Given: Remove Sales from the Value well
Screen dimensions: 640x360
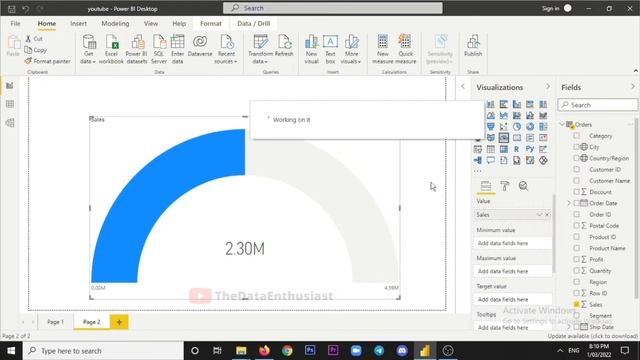Looking at the screenshot, I should point(547,215).
